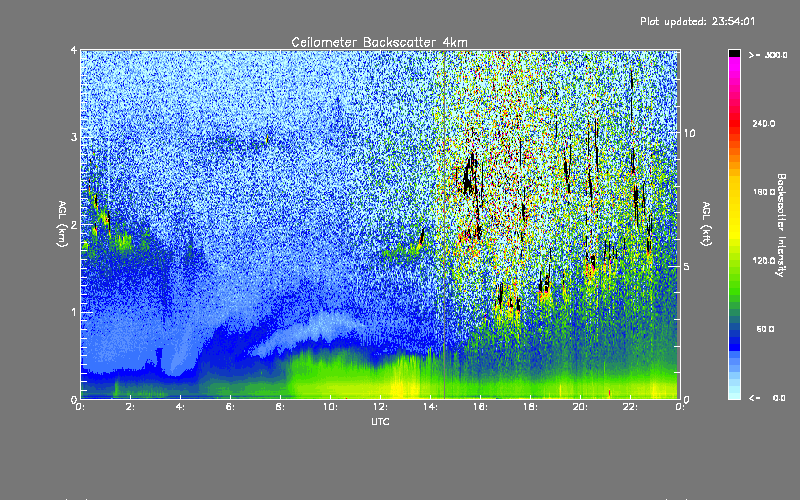The height and width of the screenshot is (500, 800).
Task: Click the "1" tick on km axis
Action: click(x=74, y=312)
